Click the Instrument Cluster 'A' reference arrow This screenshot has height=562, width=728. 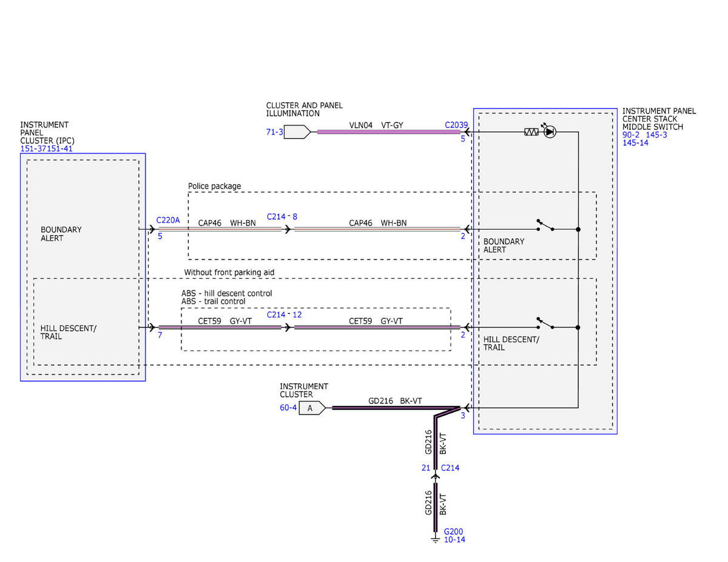click(312, 408)
